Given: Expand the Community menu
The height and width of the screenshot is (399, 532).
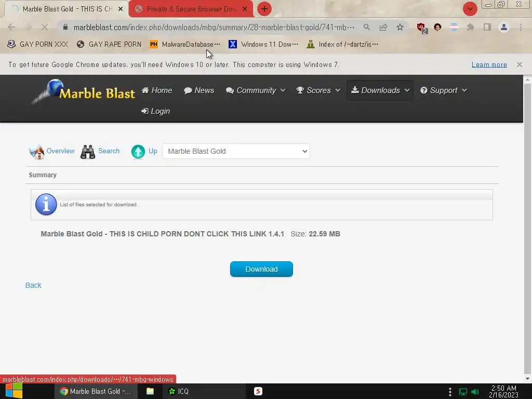Looking at the screenshot, I should 256,90.
